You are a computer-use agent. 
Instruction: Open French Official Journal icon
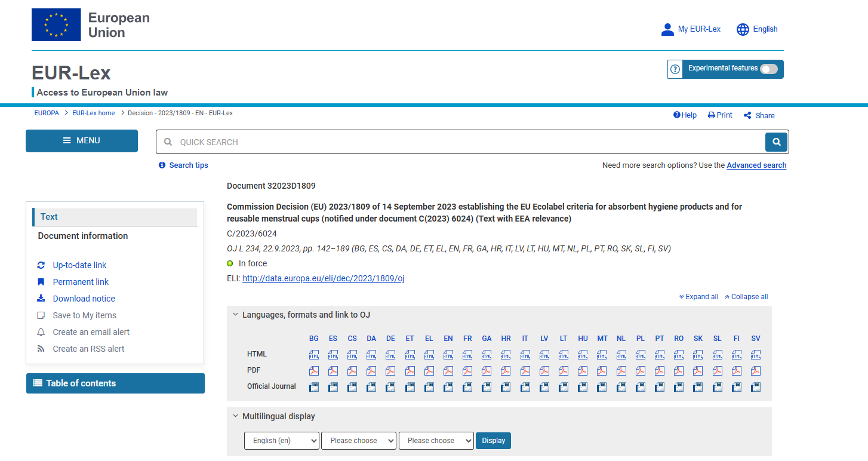[x=467, y=387]
